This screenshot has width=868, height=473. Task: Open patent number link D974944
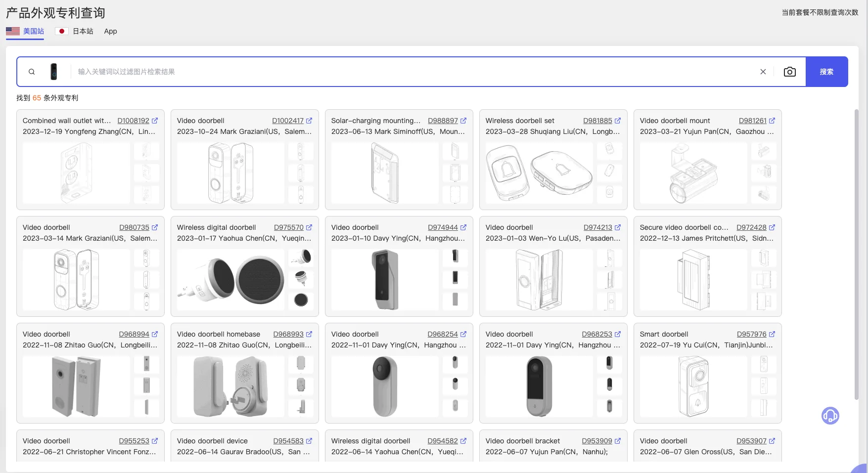click(x=443, y=227)
